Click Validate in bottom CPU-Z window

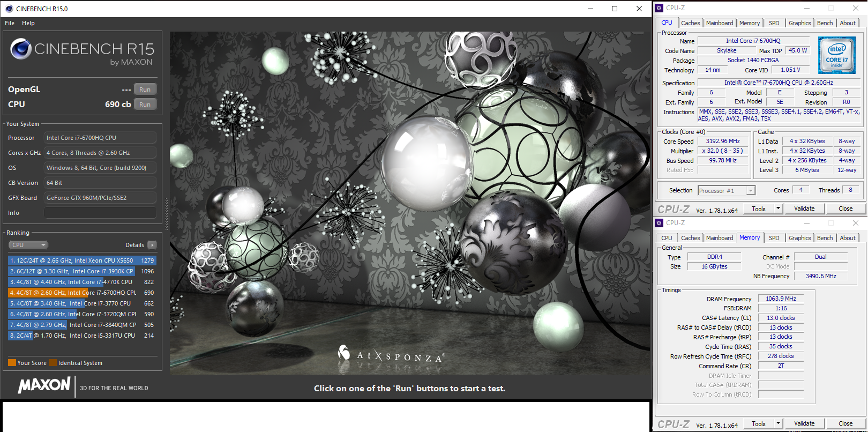pyautogui.click(x=804, y=424)
